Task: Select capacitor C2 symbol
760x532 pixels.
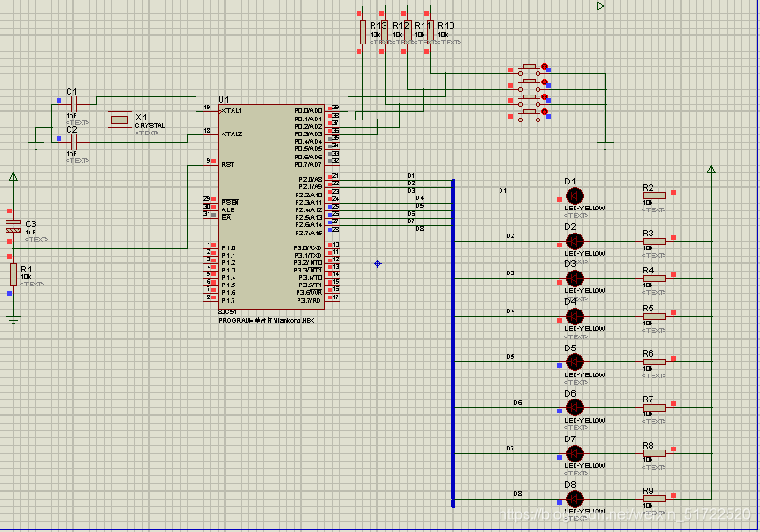Action: [74, 142]
